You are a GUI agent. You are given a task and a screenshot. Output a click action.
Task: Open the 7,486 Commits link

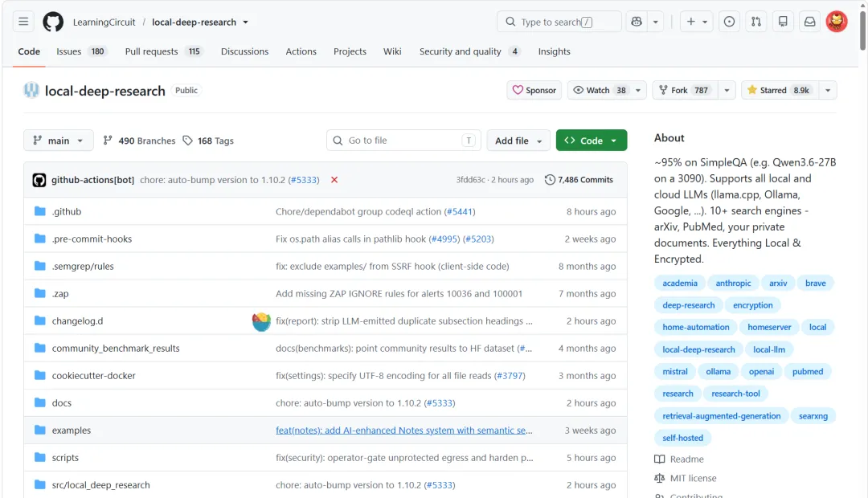coord(579,180)
